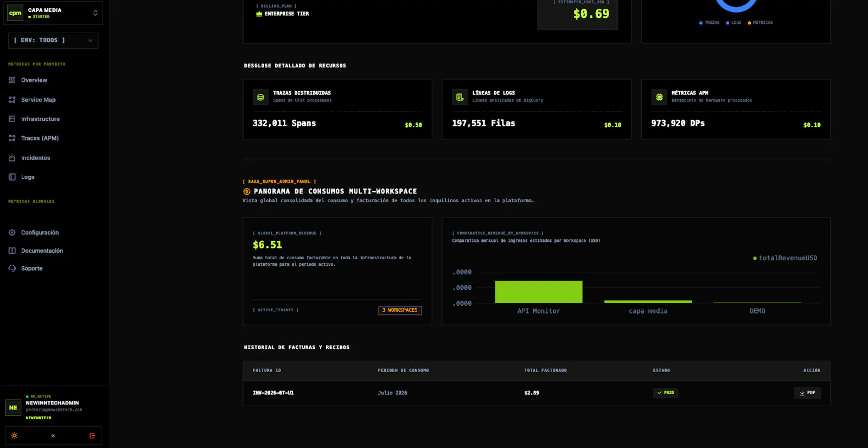Click the Incidentes siren icon
868x448 pixels.
[12, 158]
